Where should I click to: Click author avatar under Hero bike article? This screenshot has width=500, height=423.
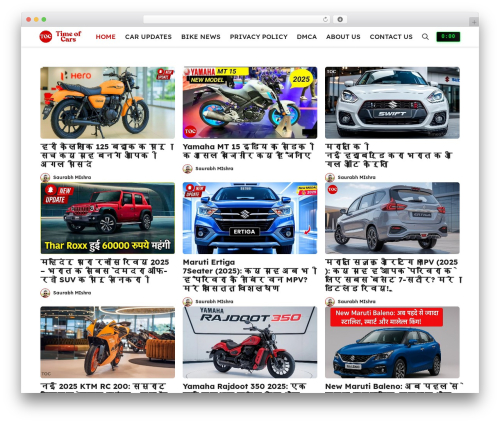[45, 177]
